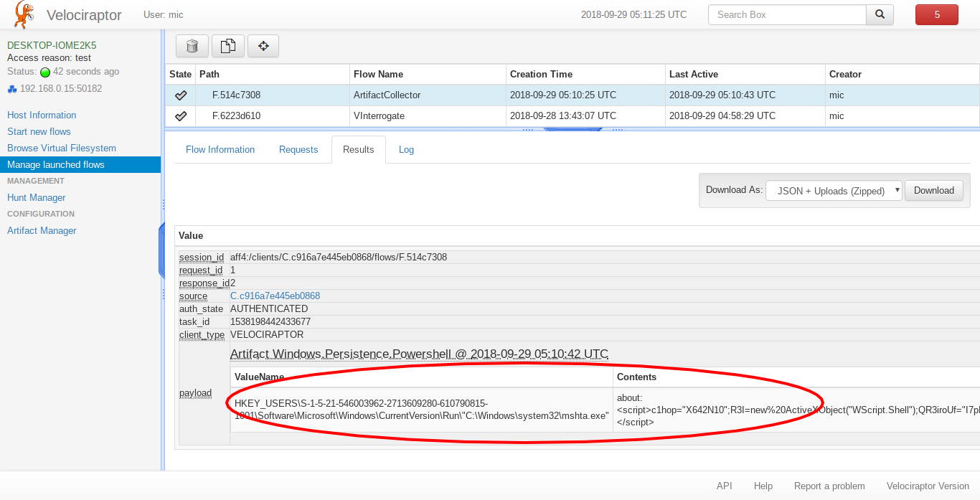This screenshot has height=500, width=980.
Task: Click the Download button
Action: (x=933, y=190)
